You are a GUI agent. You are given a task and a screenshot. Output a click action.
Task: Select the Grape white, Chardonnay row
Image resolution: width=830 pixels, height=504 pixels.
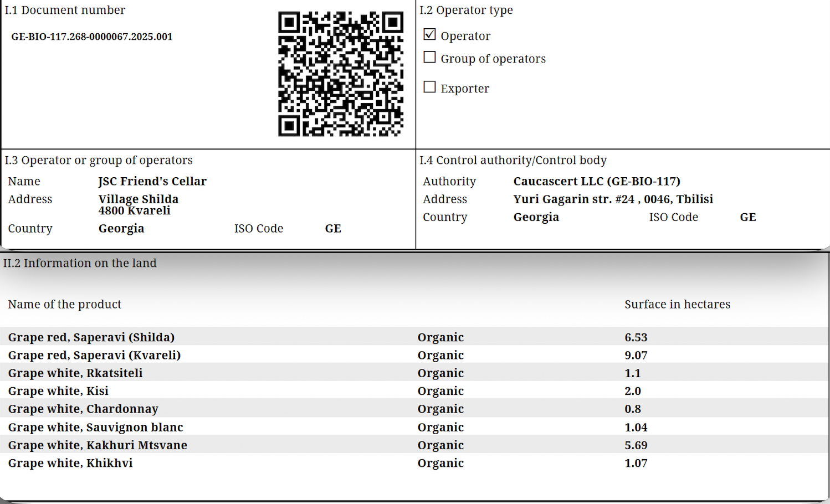83,409
